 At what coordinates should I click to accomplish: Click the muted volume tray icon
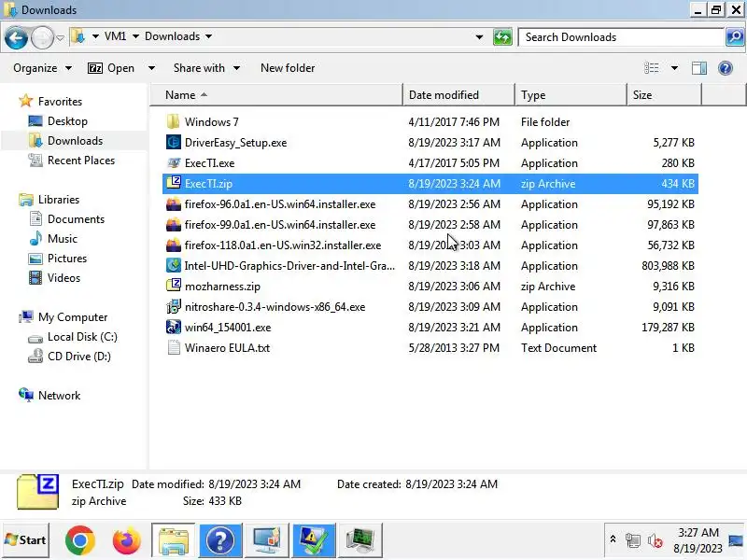coord(655,541)
